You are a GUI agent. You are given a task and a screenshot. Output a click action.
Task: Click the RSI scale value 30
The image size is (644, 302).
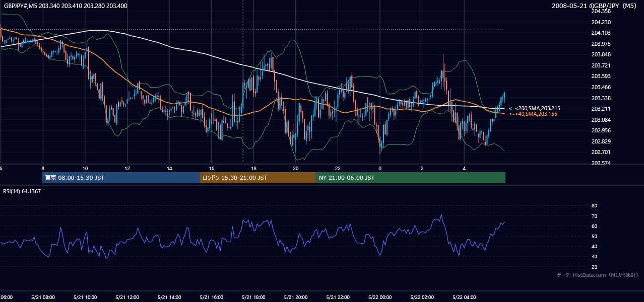(594, 257)
